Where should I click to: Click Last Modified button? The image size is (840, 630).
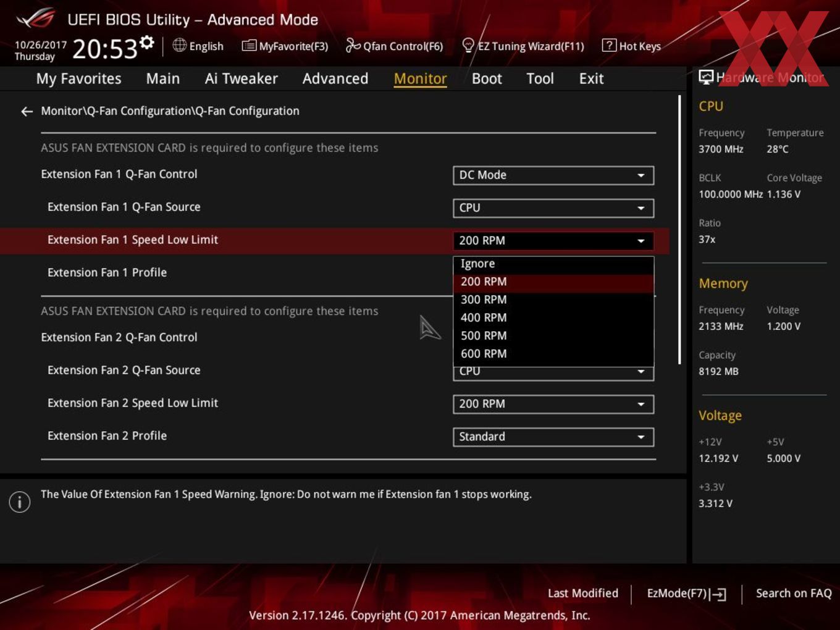[583, 594]
